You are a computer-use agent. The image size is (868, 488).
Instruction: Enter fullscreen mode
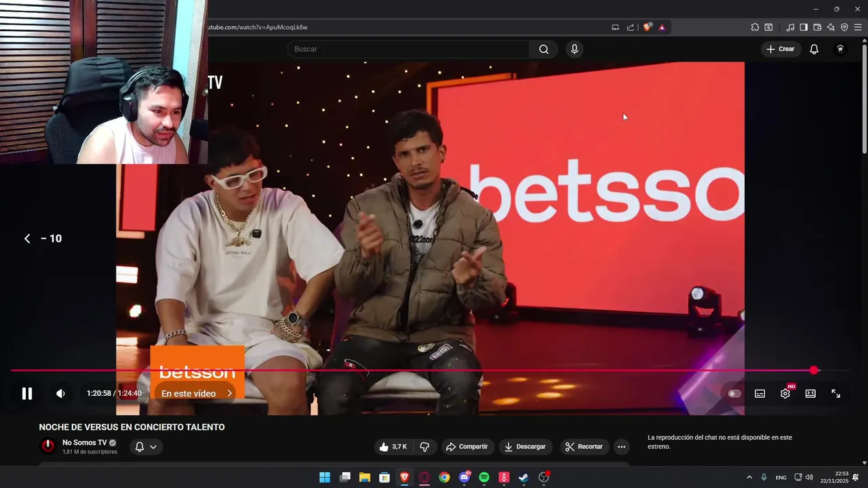point(835,393)
